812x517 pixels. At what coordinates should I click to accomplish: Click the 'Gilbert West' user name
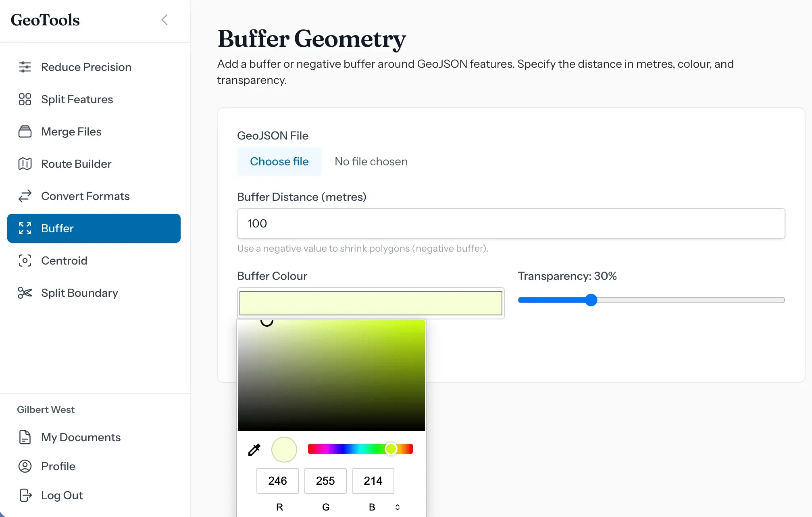click(x=46, y=409)
